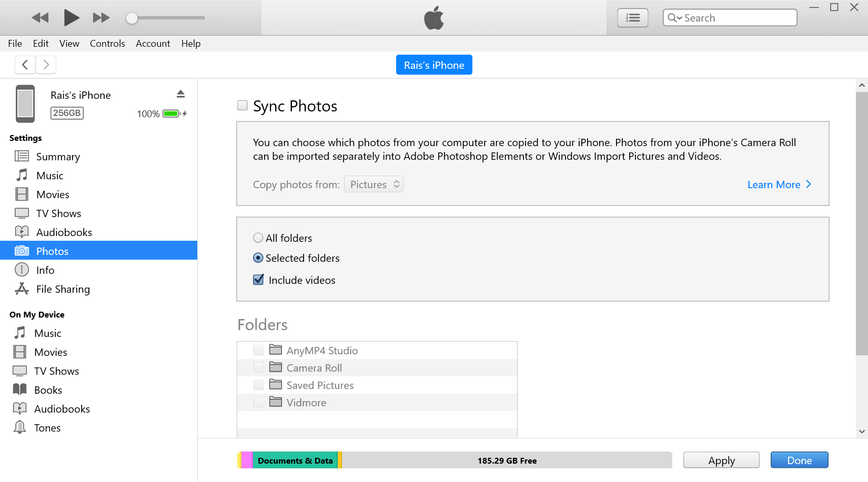Click the Learn More link
Screen dimensions: 868x482
pyautogui.click(x=774, y=184)
